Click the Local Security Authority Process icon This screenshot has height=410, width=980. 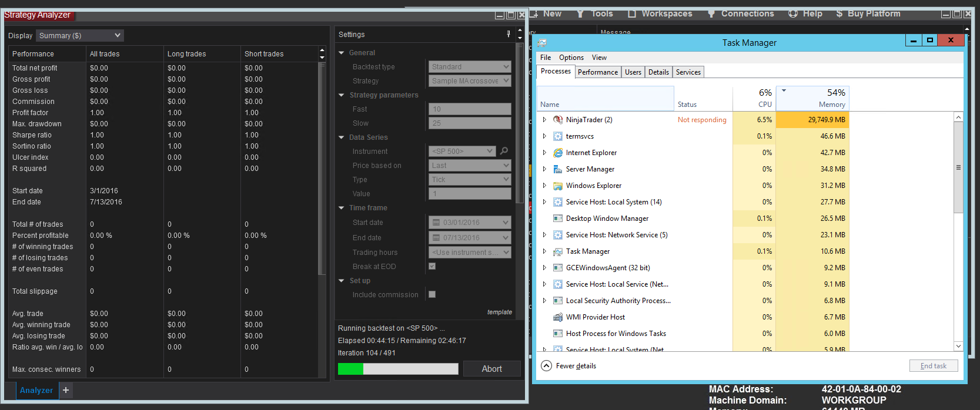coord(558,301)
